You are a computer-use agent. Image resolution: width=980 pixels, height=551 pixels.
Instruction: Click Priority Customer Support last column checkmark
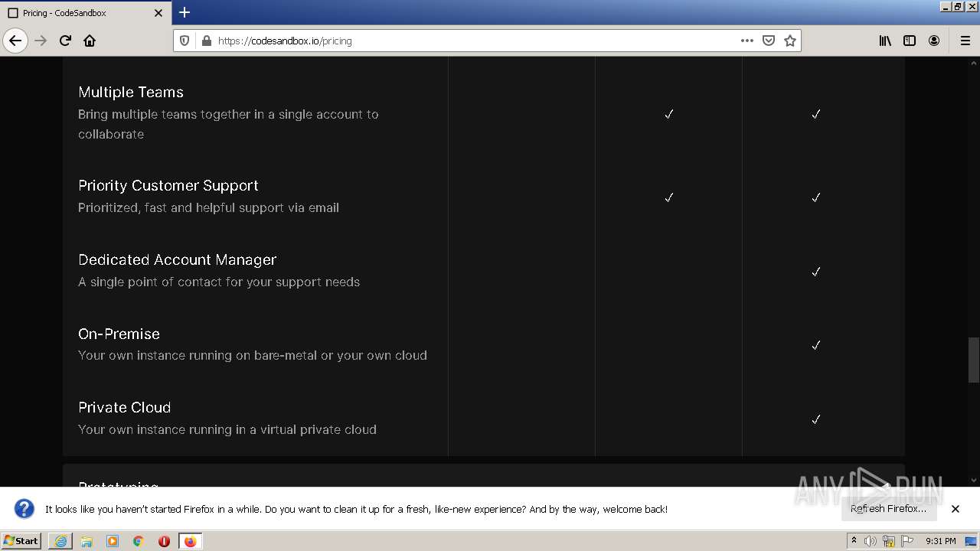click(816, 197)
